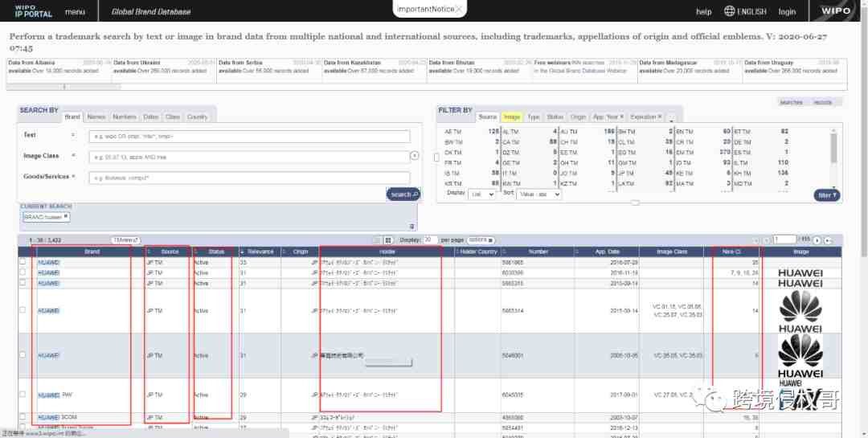Open the help link in top bar
The width and height of the screenshot is (868, 438).
coord(703,11)
